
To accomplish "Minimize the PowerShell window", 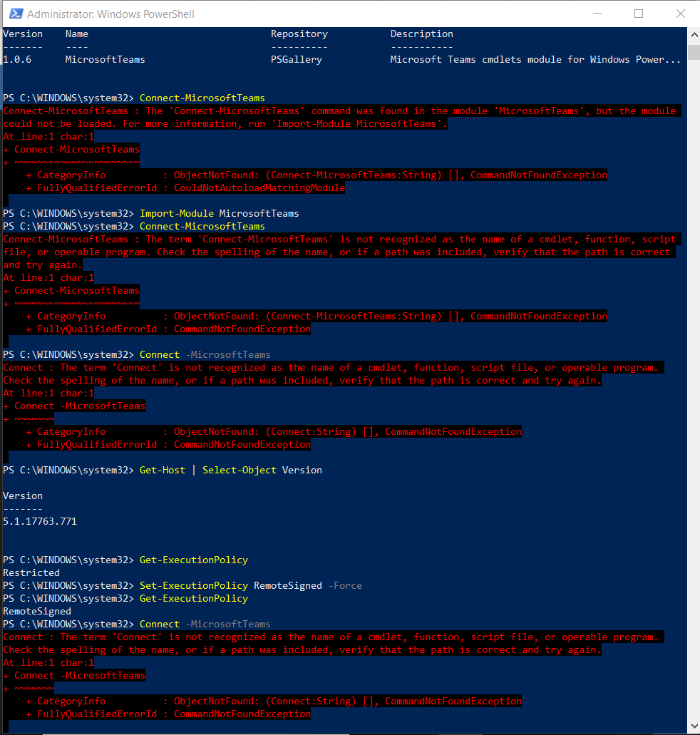I will coord(597,13).
